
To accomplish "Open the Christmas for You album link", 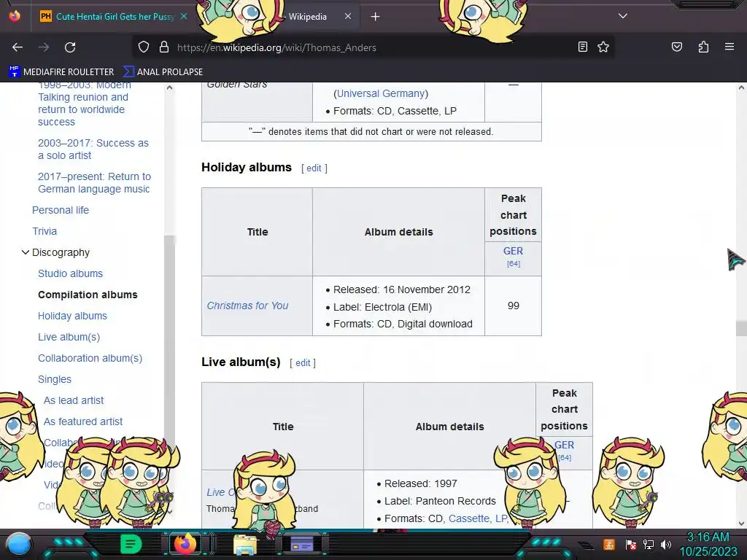I will pyautogui.click(x=248, y=306).
